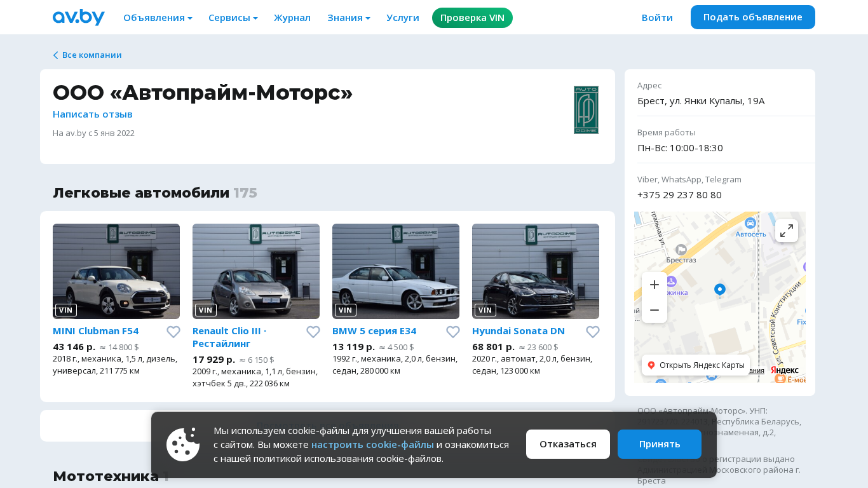
Task: Expand the map to fullscreen
Action: click(x=787, y=231)
